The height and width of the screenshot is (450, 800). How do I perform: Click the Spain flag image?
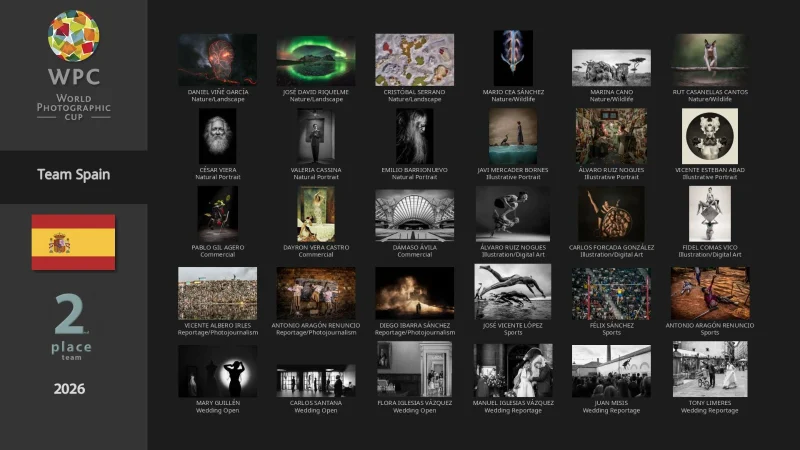pyautogui.click(x=73, y=242)
